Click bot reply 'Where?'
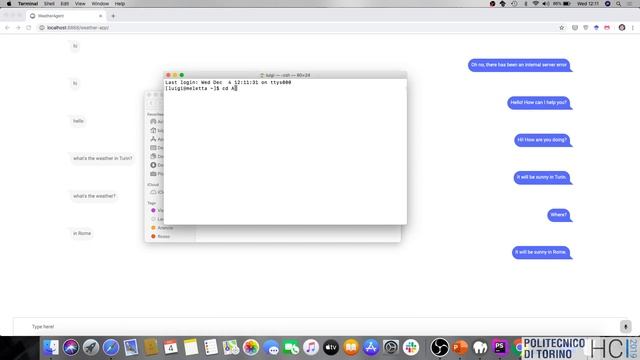This screenshot has width=640, height=360. pyautogui.click(x=559, y=215)
